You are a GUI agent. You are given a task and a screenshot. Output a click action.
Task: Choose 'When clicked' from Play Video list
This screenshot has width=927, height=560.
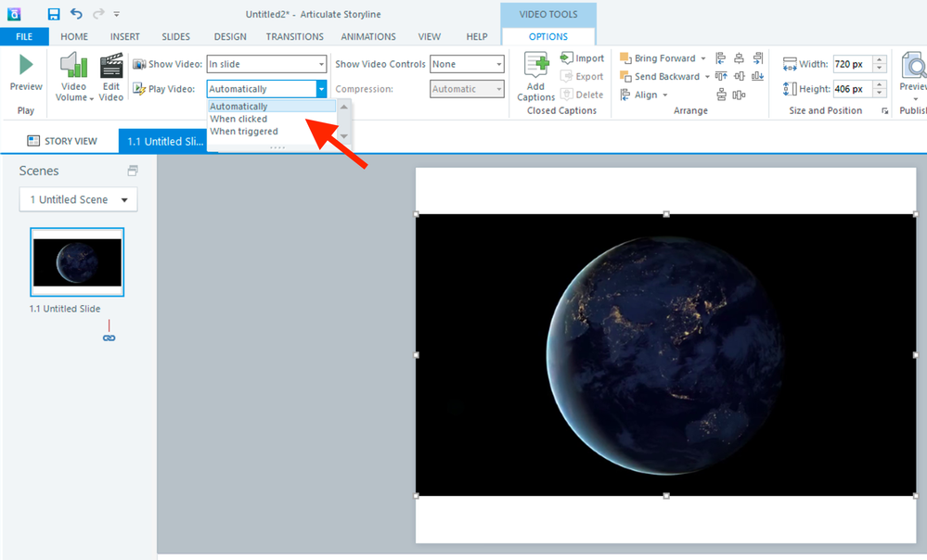(x=238, y=119)
